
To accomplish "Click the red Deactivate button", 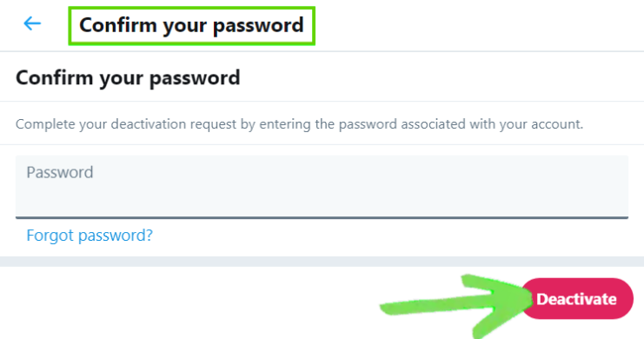I will coord(576,298).
